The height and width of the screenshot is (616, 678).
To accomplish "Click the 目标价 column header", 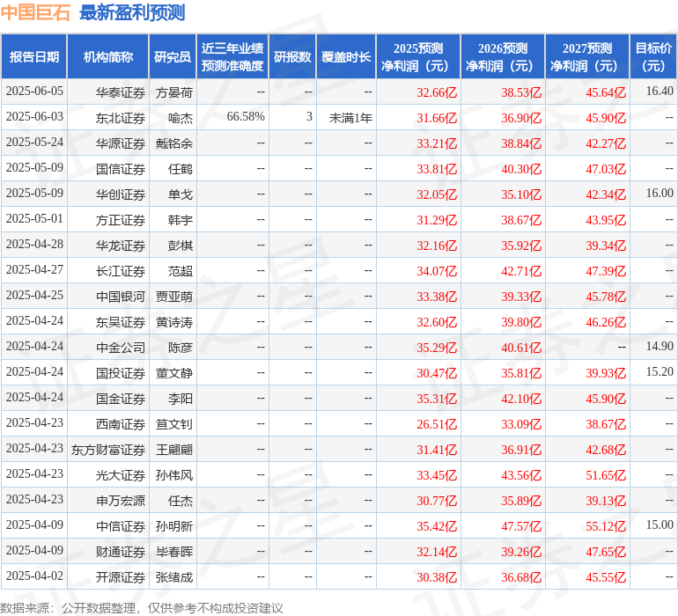I will pos(653,57).
